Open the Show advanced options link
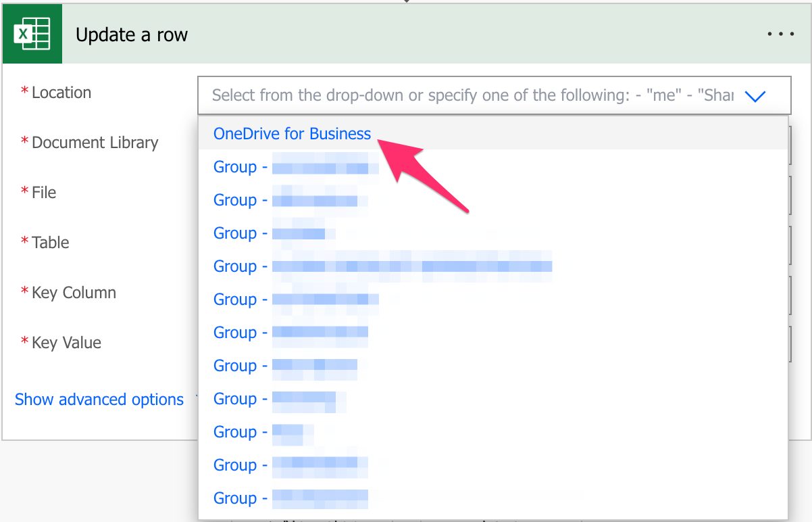 pyautogui.click(x=99, y=400)
